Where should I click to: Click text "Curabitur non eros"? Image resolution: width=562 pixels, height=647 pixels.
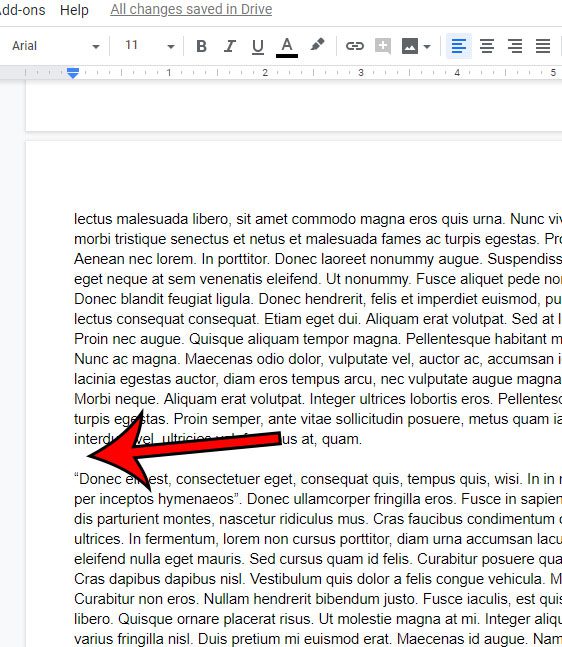point(136,599)
